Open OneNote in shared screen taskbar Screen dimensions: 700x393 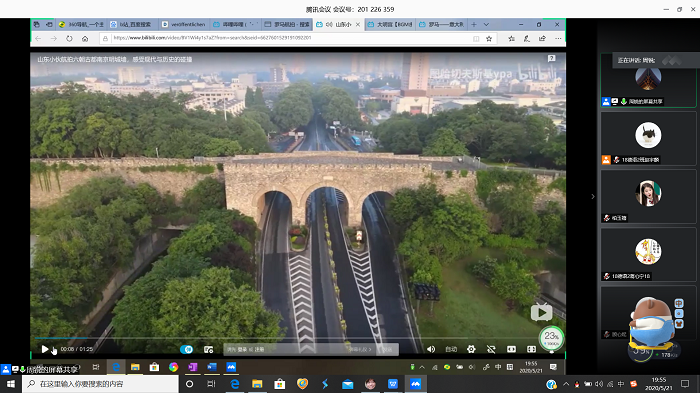193,367
